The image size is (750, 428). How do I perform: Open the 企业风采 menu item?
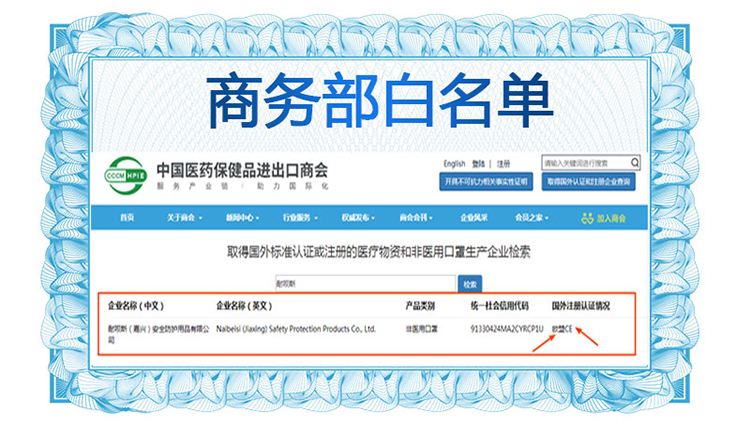coord(474,218)
